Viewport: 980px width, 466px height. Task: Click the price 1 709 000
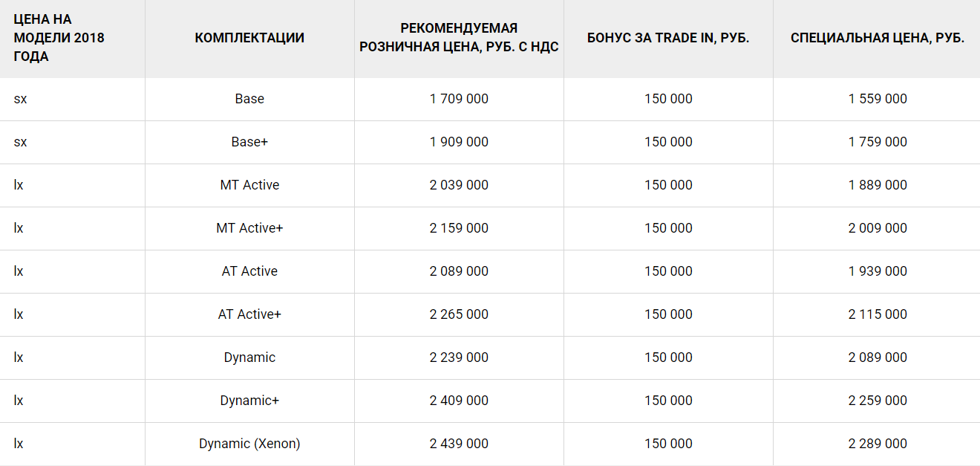459,99
